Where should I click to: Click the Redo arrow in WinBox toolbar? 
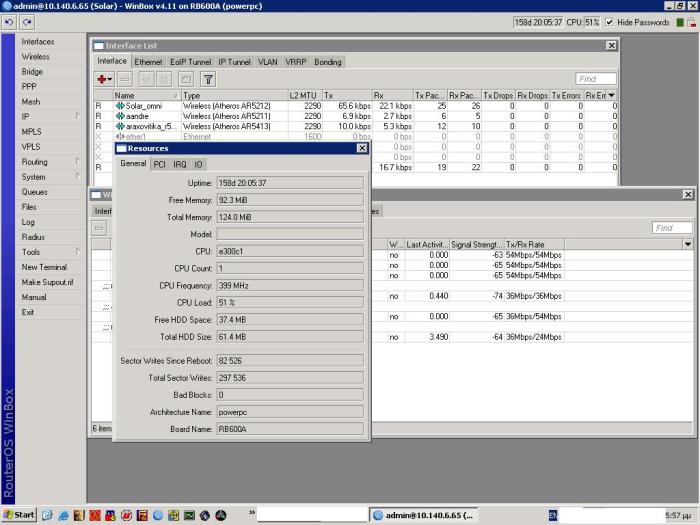coord(27,22)
